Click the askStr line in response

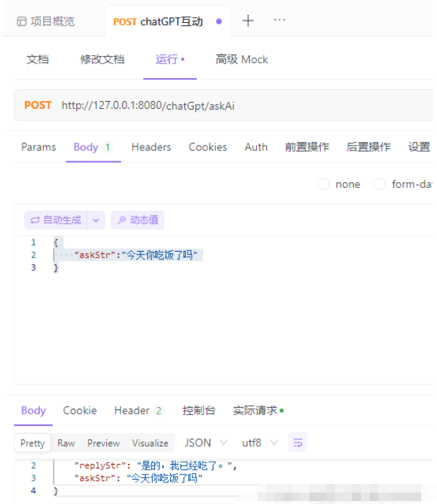[138, 478]
